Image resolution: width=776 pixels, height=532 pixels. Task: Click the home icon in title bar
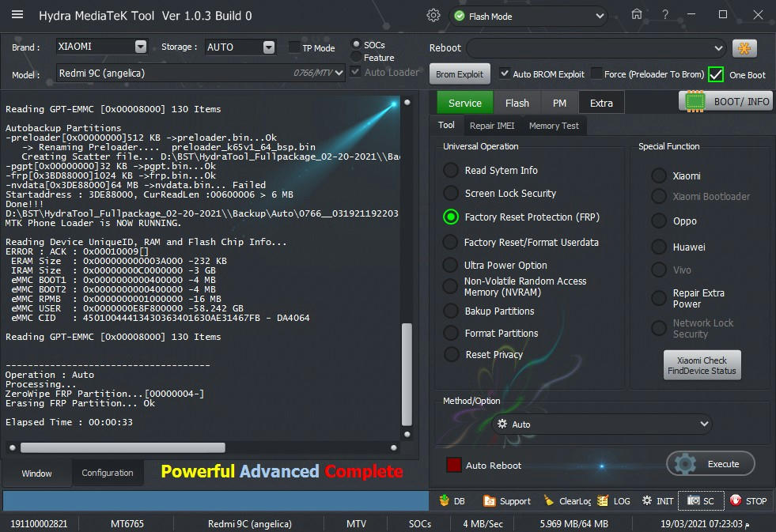[x=637, y=15]
